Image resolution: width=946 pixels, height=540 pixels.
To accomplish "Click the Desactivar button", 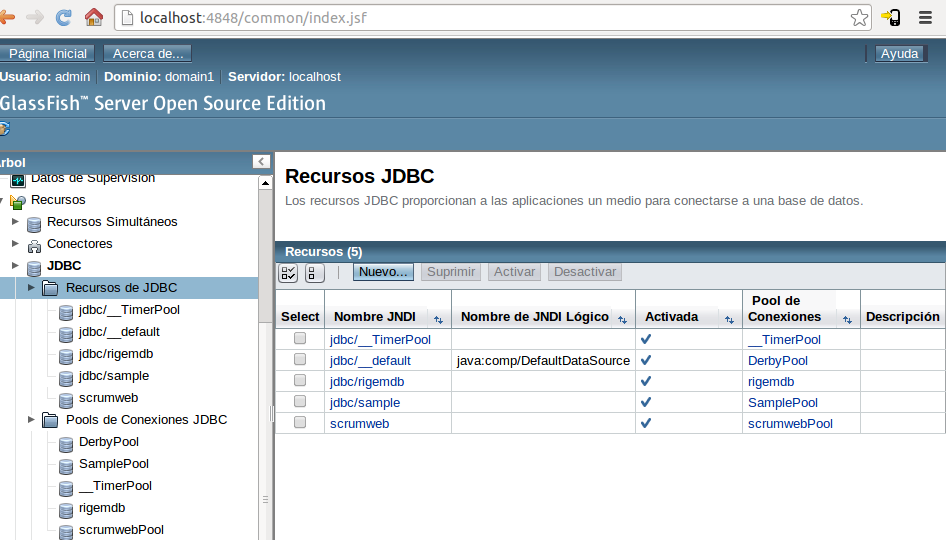I will [x=585, y=272].
